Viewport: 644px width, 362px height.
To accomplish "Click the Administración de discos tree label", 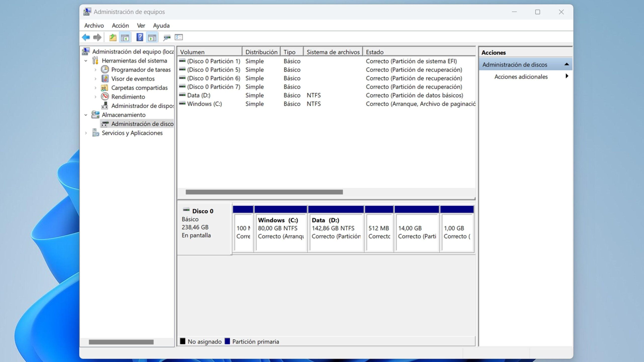I will tap(142, 124).
